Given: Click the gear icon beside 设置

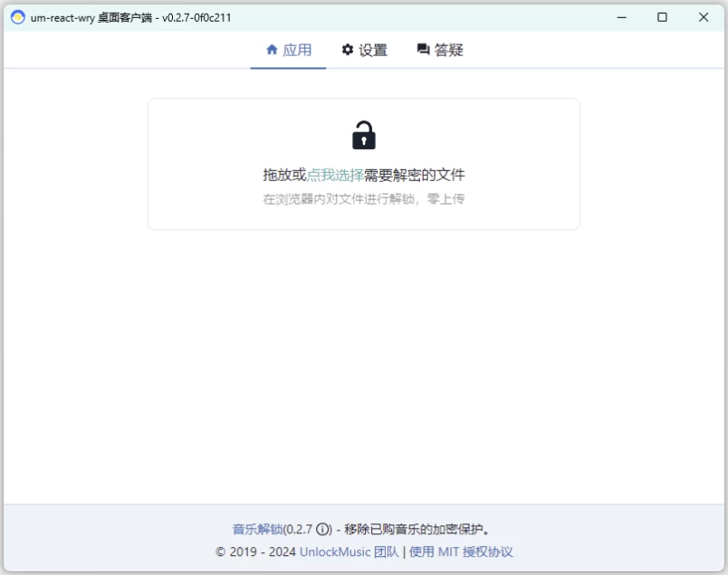Looking at the screenshot, I should 348,50.
